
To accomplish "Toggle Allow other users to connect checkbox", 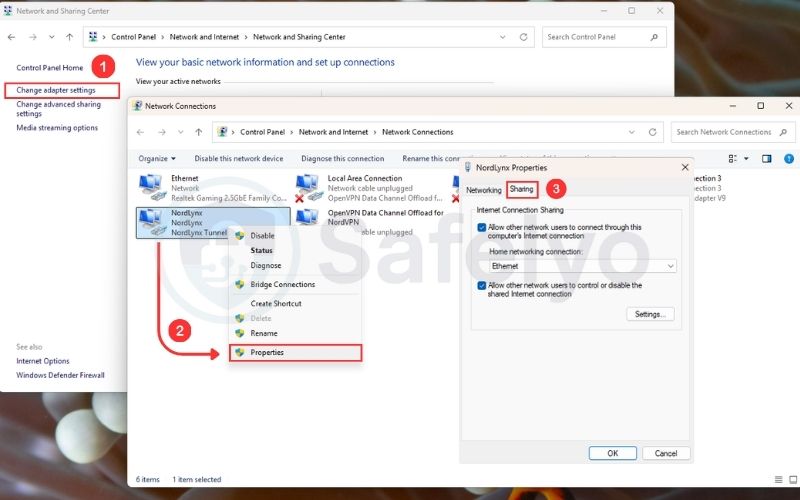I will point(481,228).
